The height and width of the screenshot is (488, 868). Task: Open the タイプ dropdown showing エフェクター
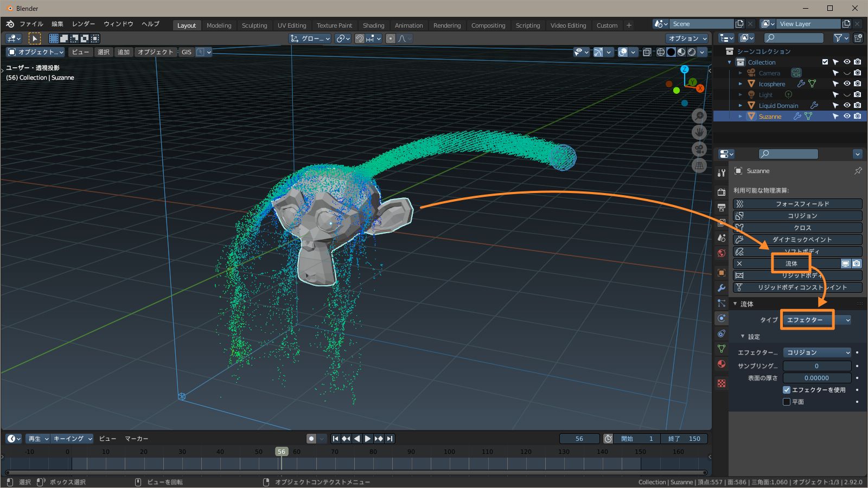coord(816,320)
